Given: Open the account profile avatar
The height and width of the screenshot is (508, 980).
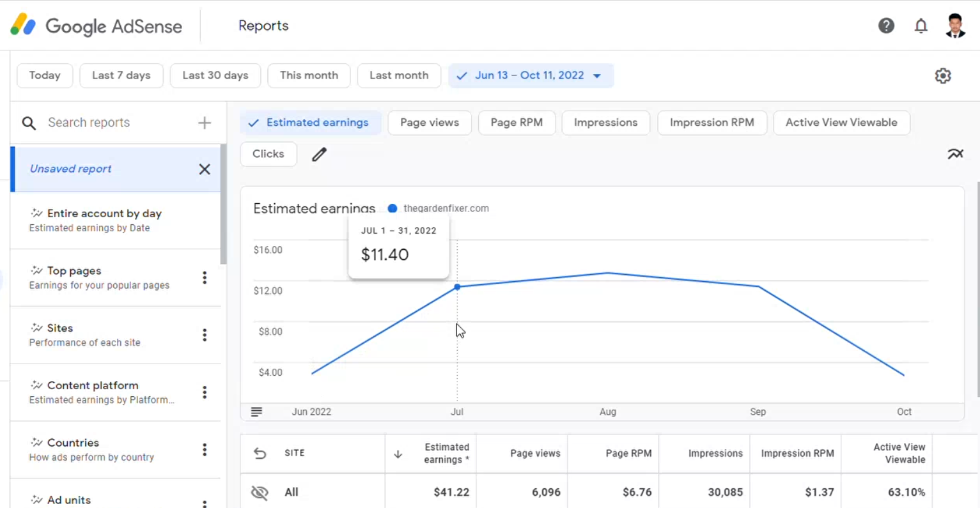Looking at the screenshot, I should point(955,26).
